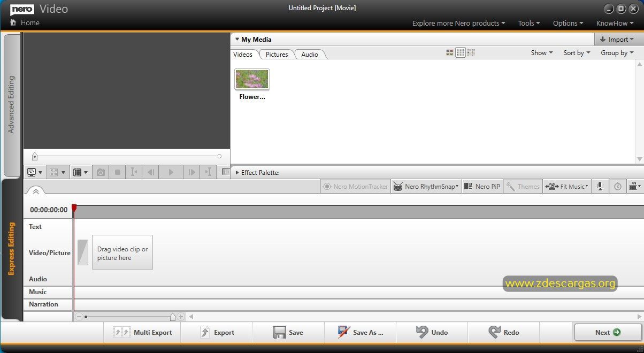Select the Narration track label
Image resolution: width=644 pixels, height=353 pixels.
pos(43,304)
